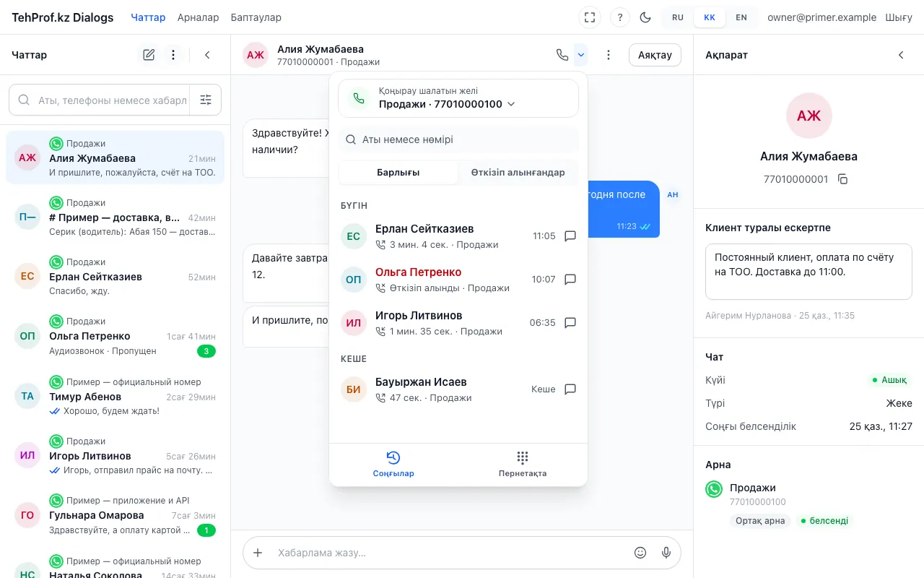
Task: Click the phone call icon in chat header
Action: click(x=562, y=55)
